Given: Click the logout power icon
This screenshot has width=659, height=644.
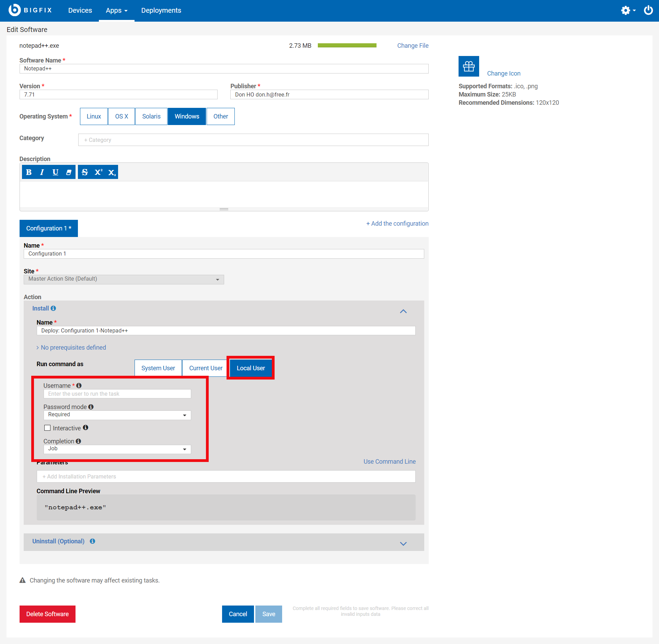Looking at the screenshot, I should pyautogui.click(x=648, y=10).
